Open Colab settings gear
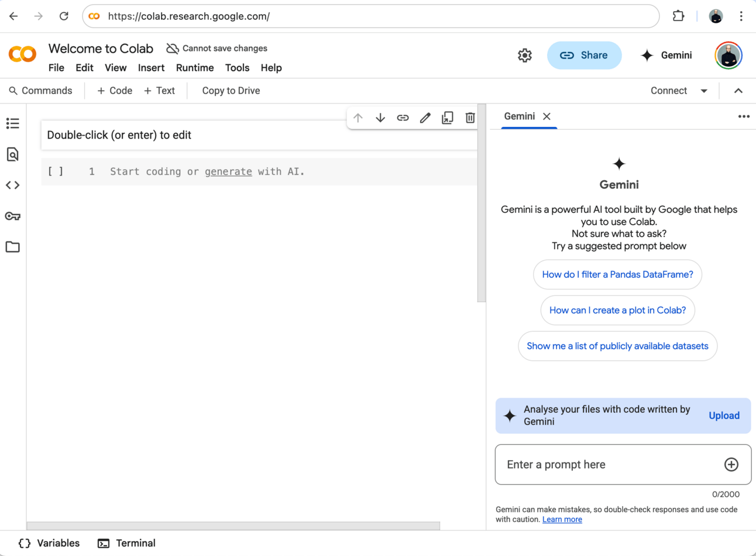 point(525,56)
